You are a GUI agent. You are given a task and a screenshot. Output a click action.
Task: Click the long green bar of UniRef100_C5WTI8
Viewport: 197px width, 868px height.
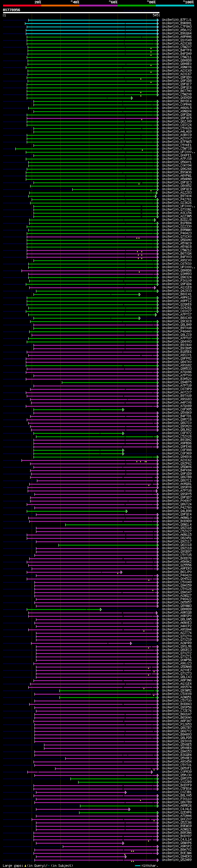pos(87,149)
